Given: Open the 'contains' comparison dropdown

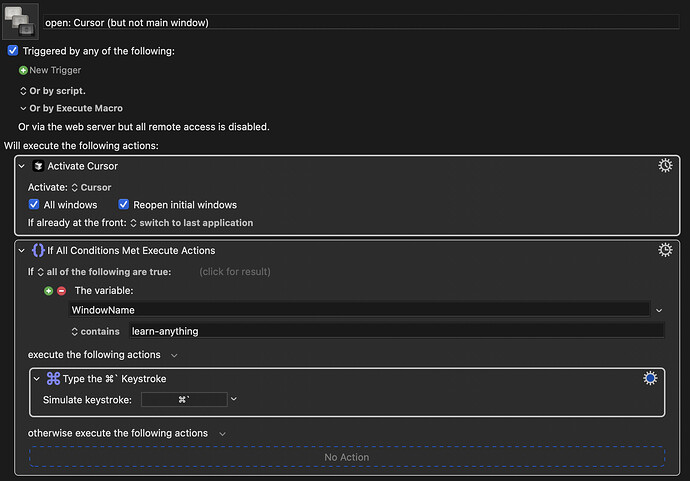Looking at the screenshot, I should 98,331.
